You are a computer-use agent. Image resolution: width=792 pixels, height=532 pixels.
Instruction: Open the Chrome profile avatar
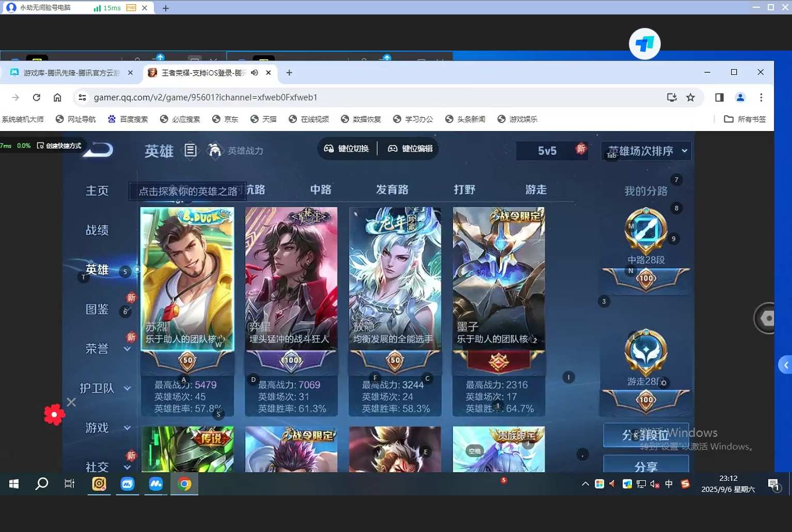coord(740,98)
